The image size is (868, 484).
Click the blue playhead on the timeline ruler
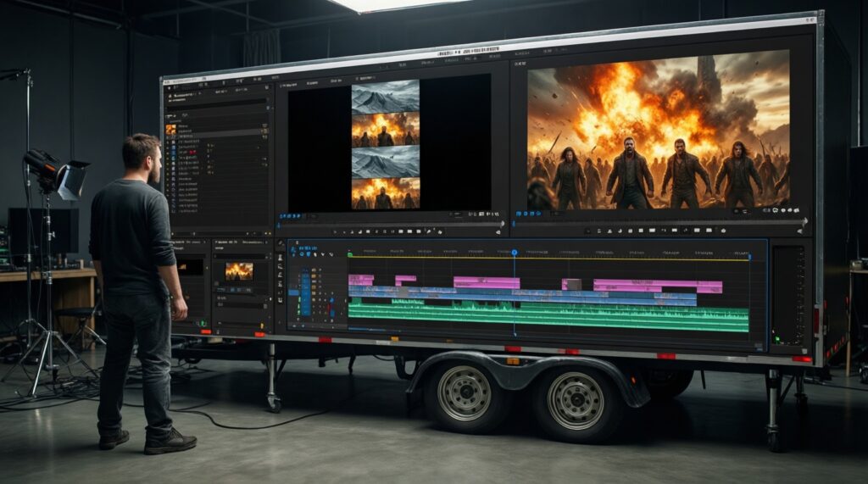coord(514,253)
